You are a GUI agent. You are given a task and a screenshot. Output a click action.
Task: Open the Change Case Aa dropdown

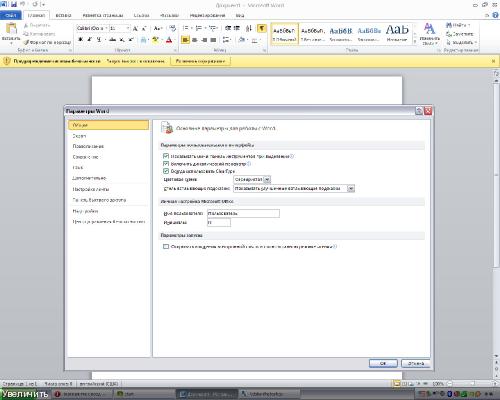click(158, 29)
